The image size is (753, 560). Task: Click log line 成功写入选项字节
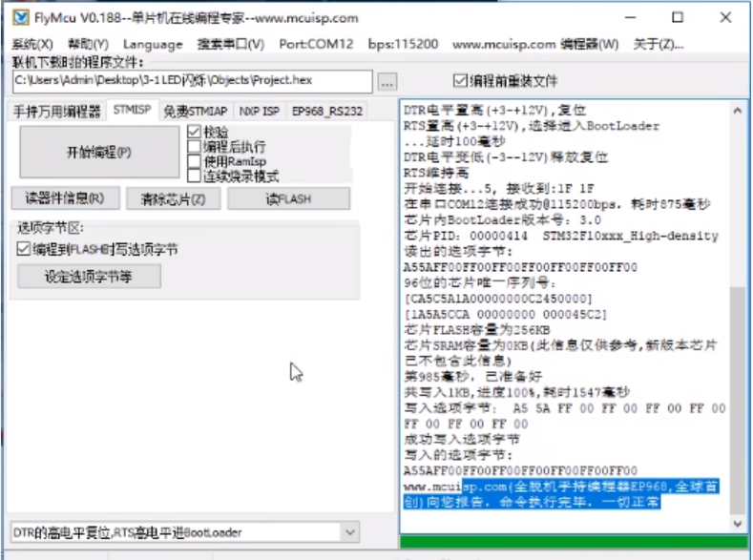click(462, 439)
